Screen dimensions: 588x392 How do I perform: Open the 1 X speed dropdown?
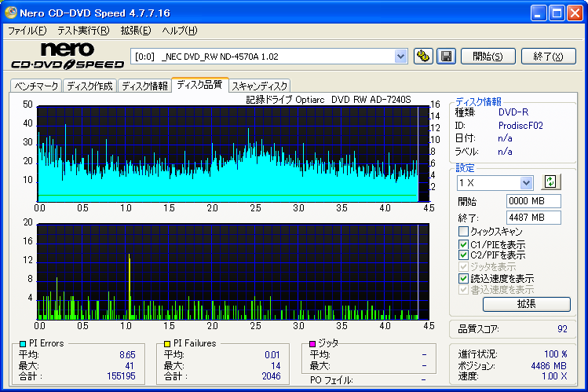(526, 183)
